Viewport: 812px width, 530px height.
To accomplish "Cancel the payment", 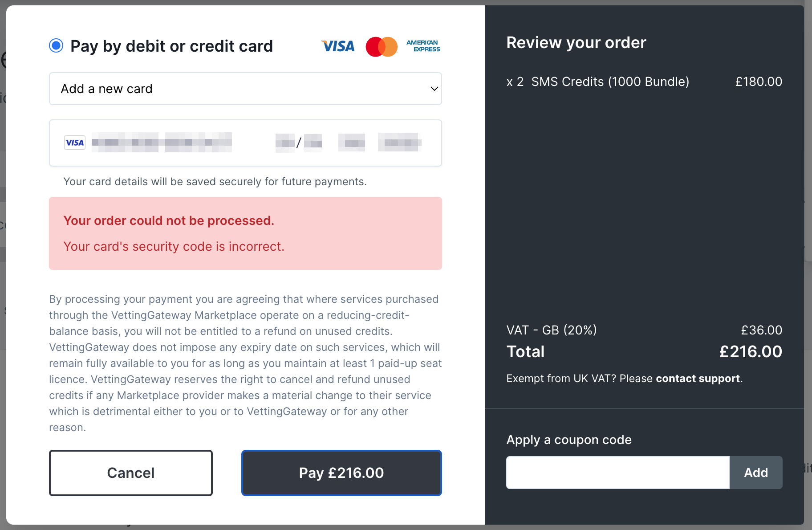I will (x=131, y=473).
